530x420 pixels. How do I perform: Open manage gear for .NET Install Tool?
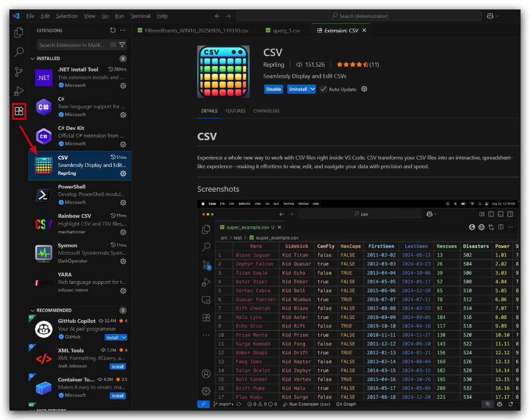(x=123, y=86)
